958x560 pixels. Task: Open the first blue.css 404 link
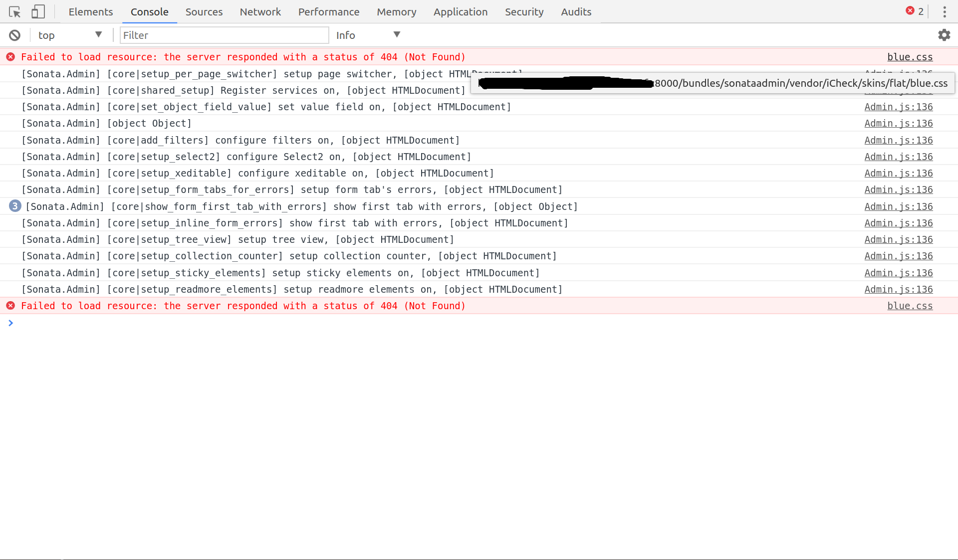(909, 56)
